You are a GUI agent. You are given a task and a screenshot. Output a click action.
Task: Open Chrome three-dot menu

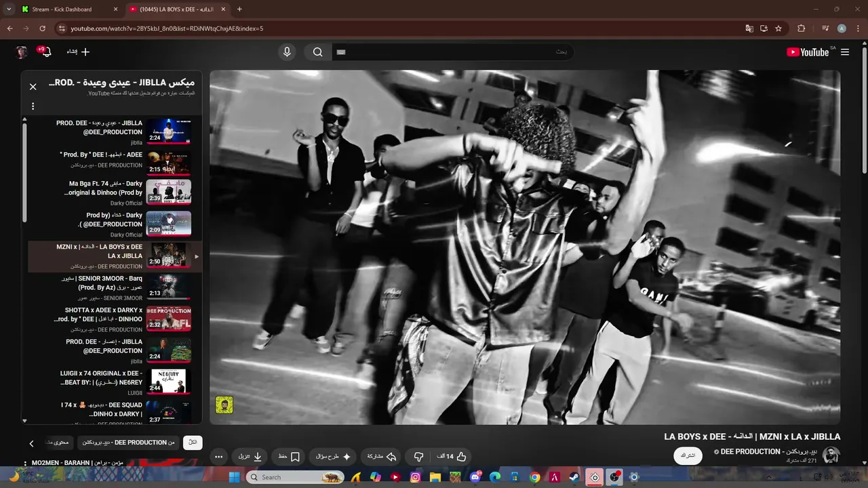click(x=858, y=28)
